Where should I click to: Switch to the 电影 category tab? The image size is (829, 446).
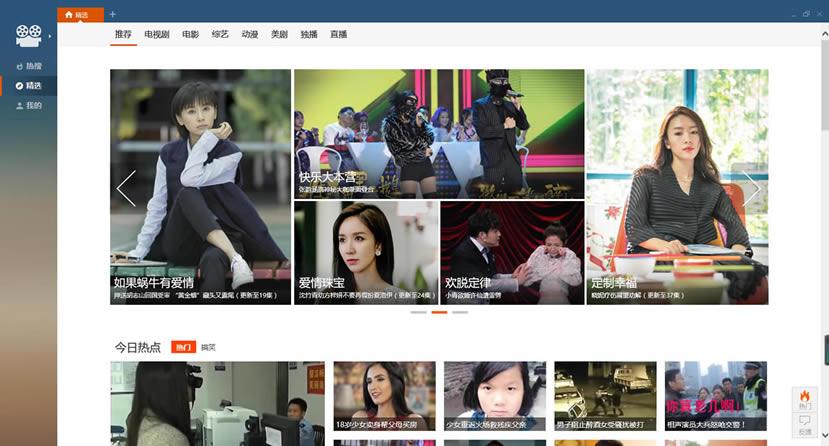(x=191, y=34)
